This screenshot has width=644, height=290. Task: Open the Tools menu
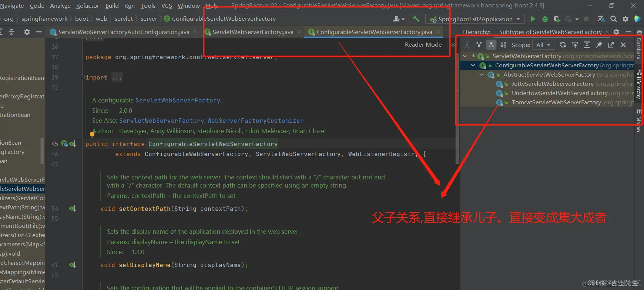(148, 6)
